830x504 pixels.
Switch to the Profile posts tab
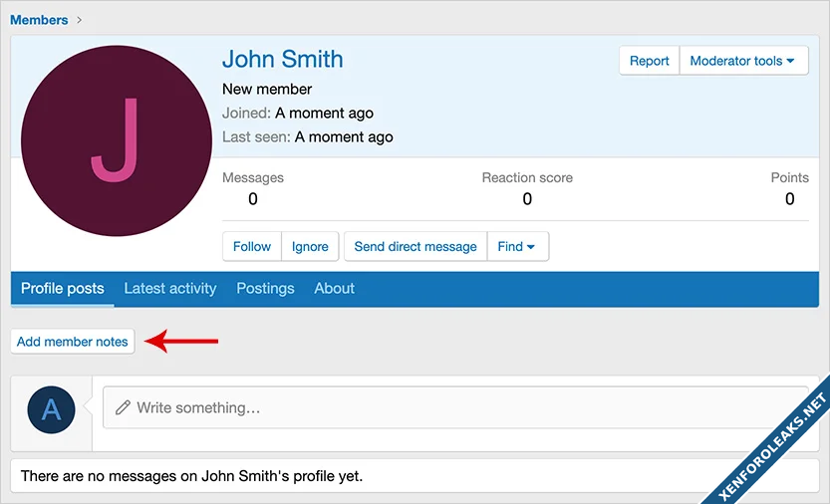[62, 288]
